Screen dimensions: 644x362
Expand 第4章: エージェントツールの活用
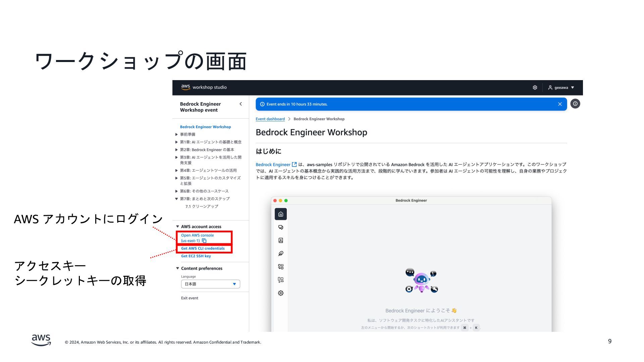pyautogui.click(x=176, y=170)
